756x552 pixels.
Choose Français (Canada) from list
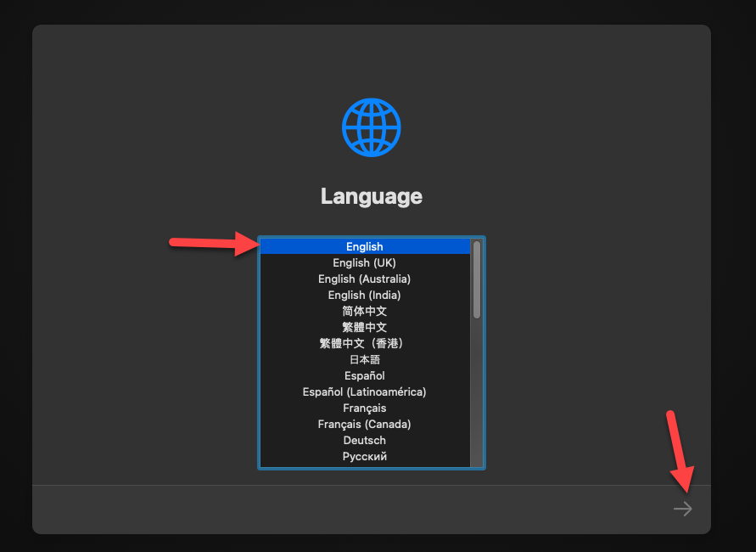(x=364, y=424)
